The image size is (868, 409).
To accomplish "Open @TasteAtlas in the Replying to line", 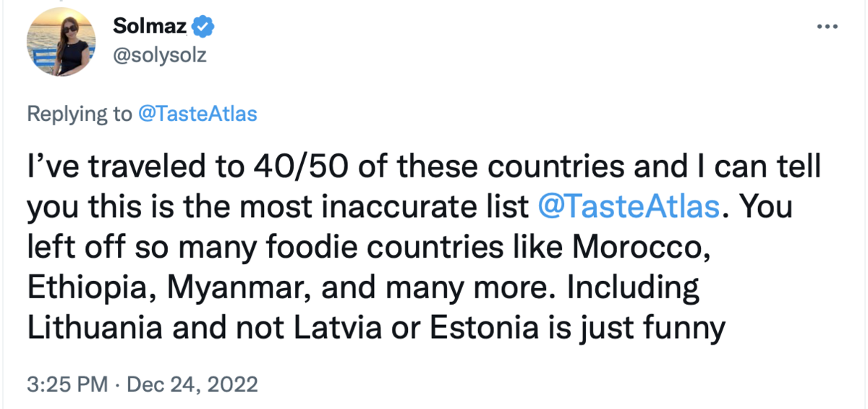I will (x=197, y=114).
